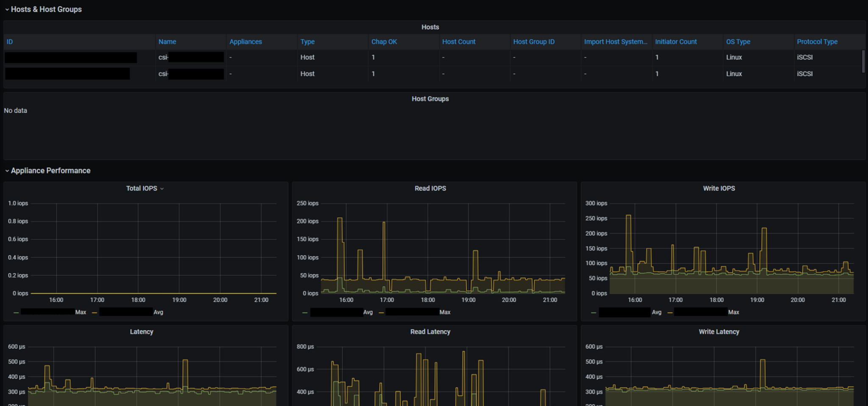Click the chevron beside Appliance Performance
868x406 pixels.
point(7,170)
